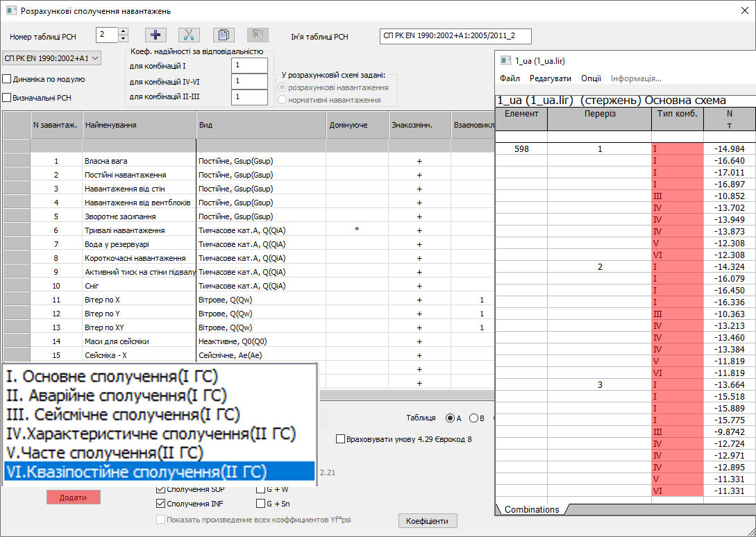The image size is (756, 537).
Task: Check Враховувати умову 4.29 Єврокод 8
Action: (340, 438)
